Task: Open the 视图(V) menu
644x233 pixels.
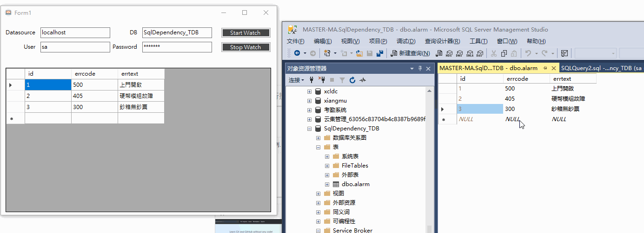Action: pyautogui.click(x=350, y=41)
